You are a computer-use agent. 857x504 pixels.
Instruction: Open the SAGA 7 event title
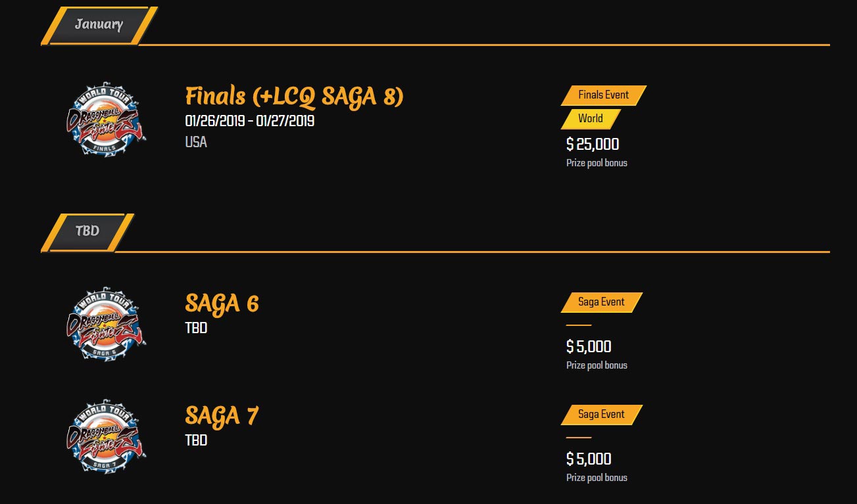coord(222,416)
